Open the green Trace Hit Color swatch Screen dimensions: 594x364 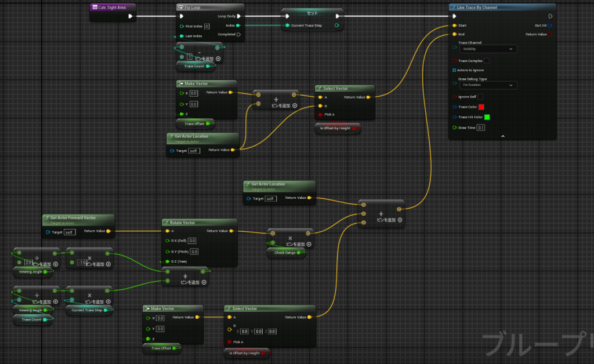click(x=487, y=117)
